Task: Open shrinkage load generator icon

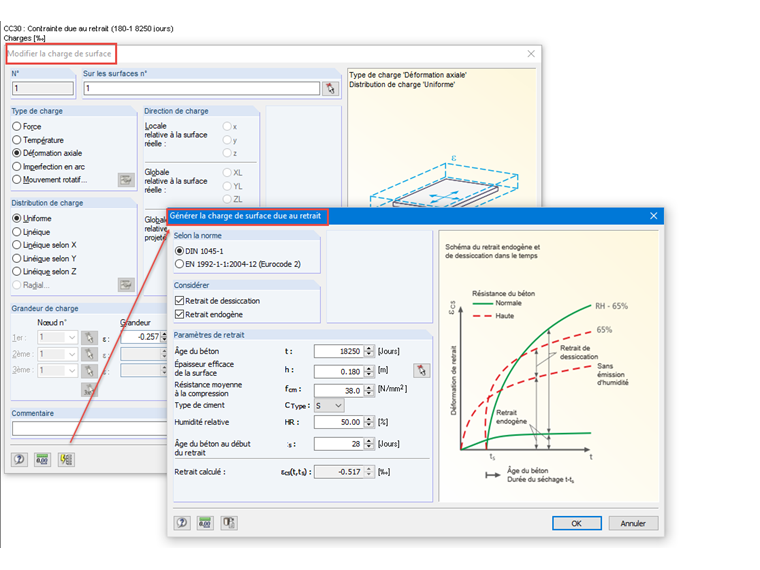Action: [66, 459]
